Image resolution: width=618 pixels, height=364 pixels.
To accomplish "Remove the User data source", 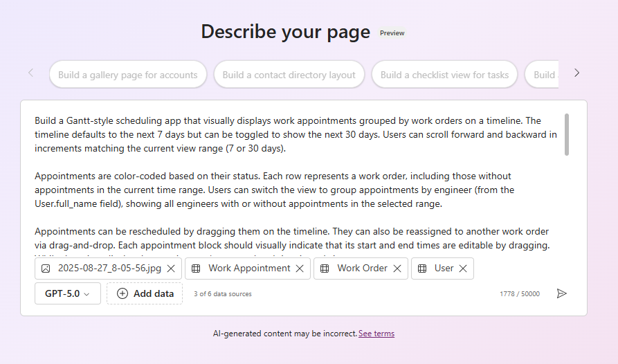I will pyautogui.click(x=463, y=269).
